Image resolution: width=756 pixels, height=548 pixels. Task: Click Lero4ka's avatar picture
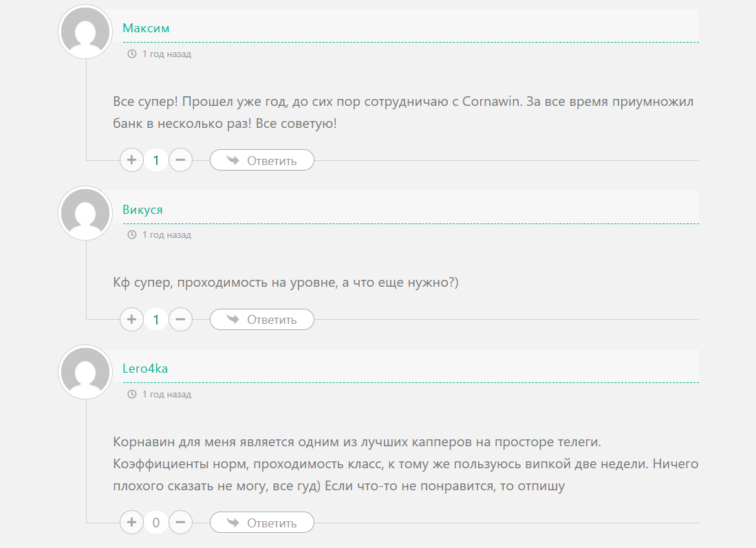coord(85,372)
